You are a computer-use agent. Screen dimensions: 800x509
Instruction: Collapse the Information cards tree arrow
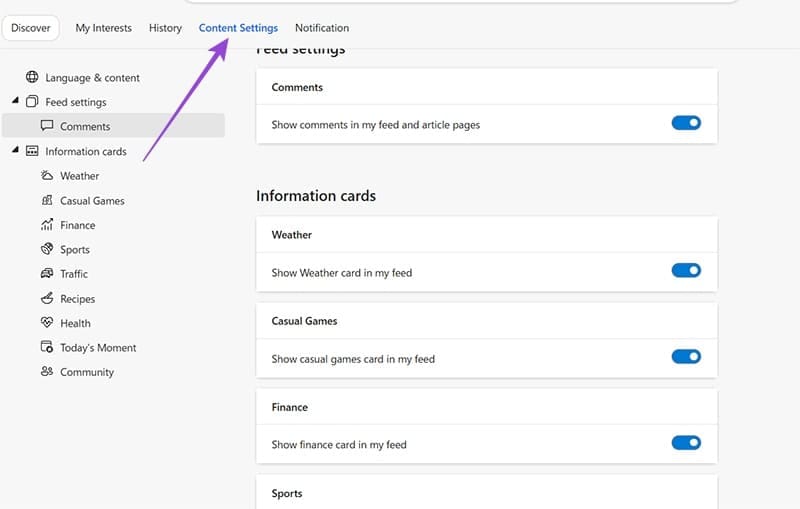[x=15, y=151]
